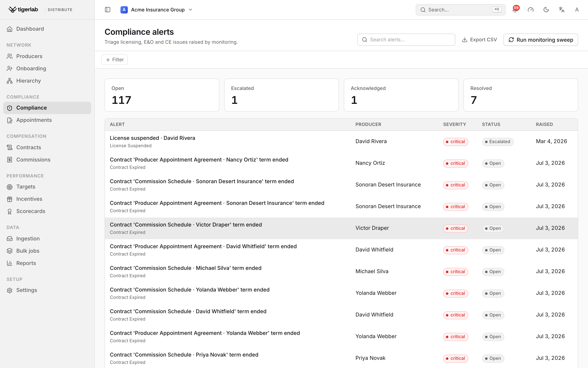The width and height of the screenshot is (588, 368).
Task: Open Producers page
Action: click(47, 56)
